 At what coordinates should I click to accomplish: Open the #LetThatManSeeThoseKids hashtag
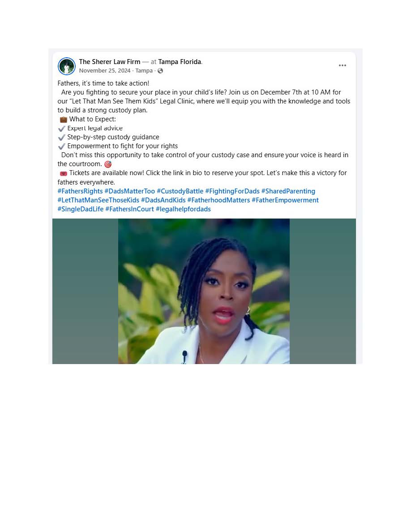[x=98, y=200]
